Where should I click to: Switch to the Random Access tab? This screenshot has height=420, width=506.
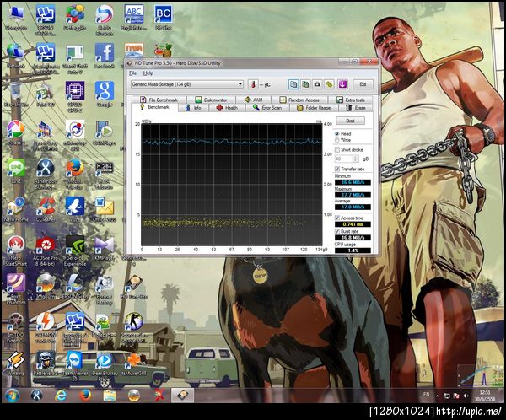(x=299, y=100)
